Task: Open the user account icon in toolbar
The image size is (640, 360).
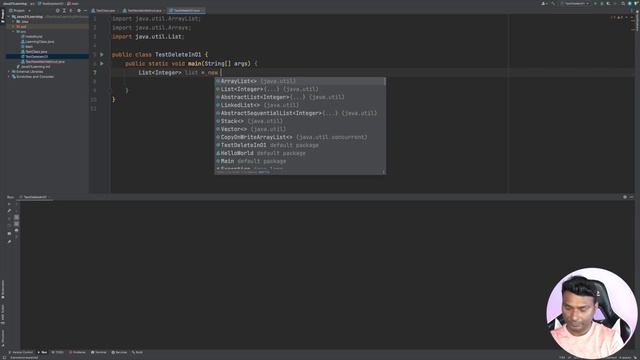Action: click(544, 4)
